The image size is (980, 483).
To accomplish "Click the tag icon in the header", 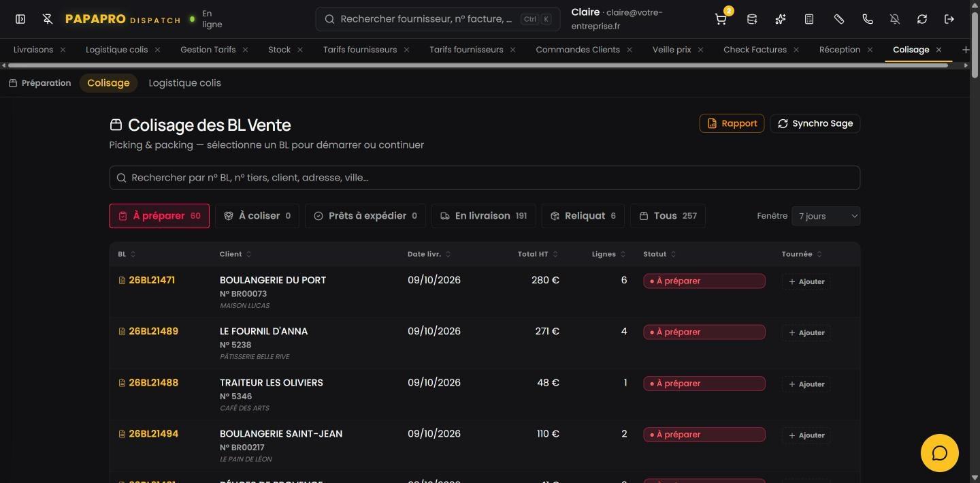I will click(x=839, y=19).
